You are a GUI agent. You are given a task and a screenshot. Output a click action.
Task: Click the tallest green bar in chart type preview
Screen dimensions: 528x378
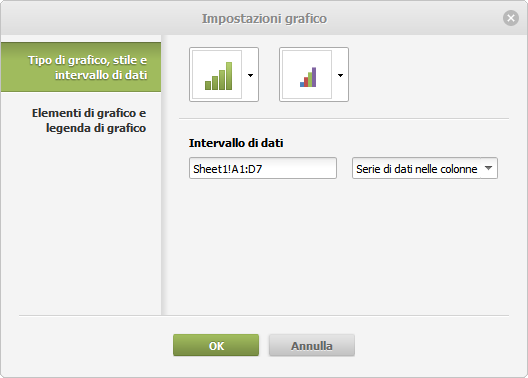[x=229, y=76]
